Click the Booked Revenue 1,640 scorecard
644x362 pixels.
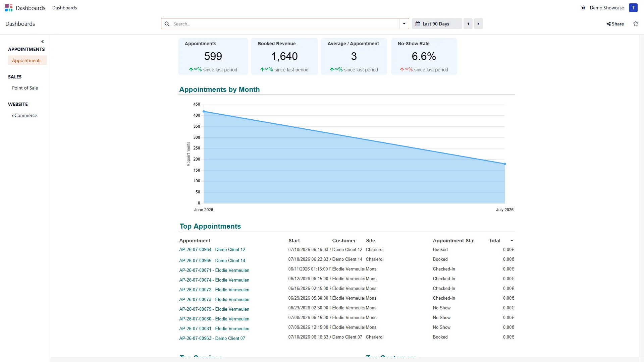(x=284, y=56)
